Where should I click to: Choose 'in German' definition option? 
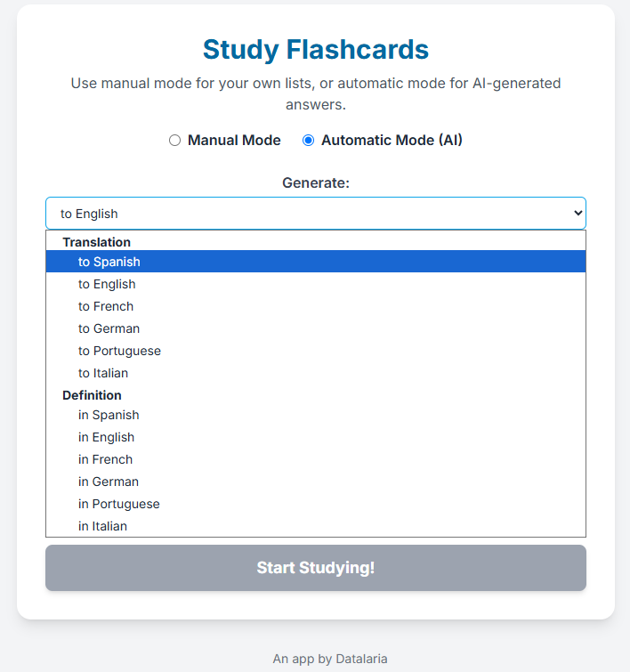pos(109,482)
